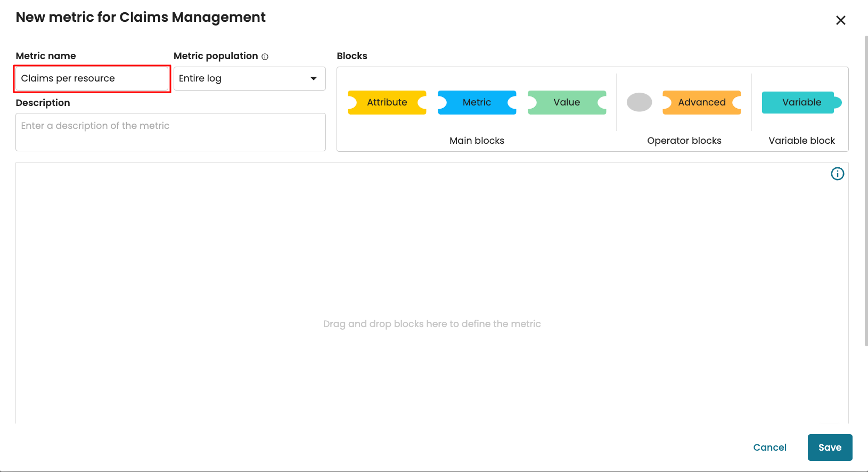This screenshot has width=868, height=472.
Task: Close the New metric dialog
Action: (840, 20)
